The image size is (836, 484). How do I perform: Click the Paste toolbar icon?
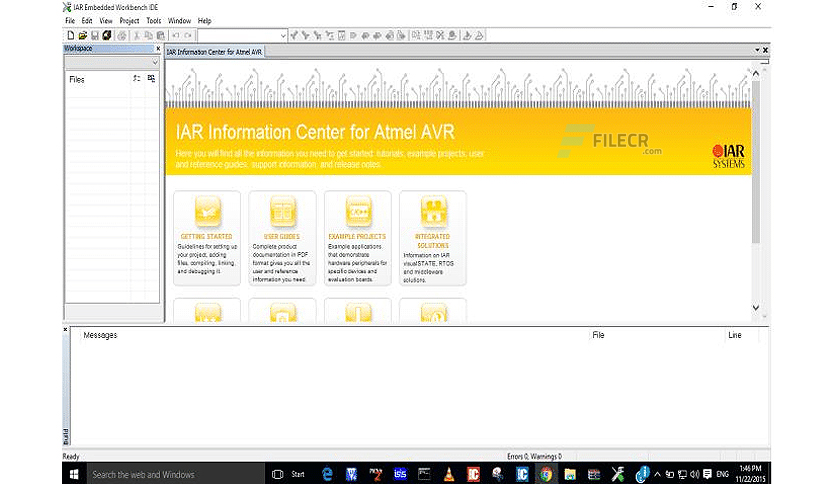pyautogui.click(x=160, y=35)
